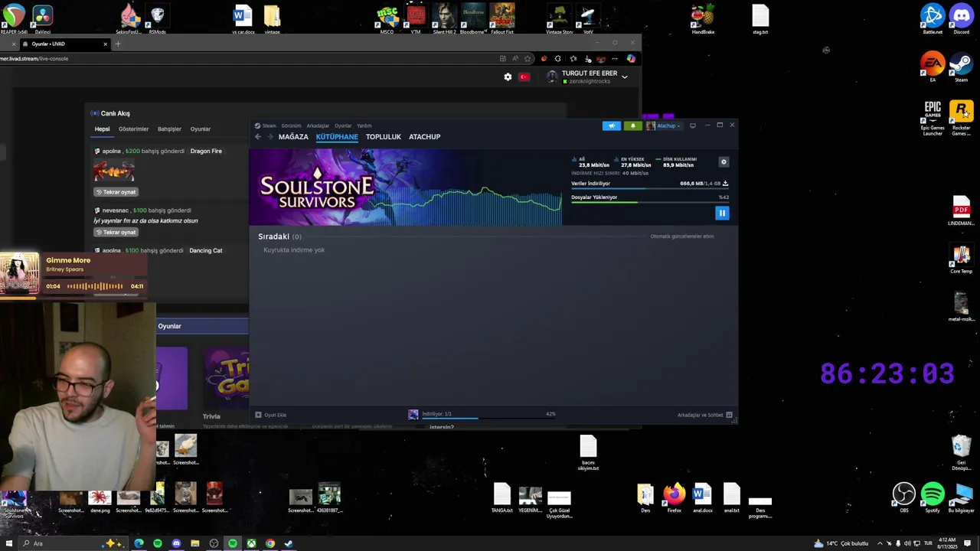Open new browser tab with plus

tap(117, 44)
